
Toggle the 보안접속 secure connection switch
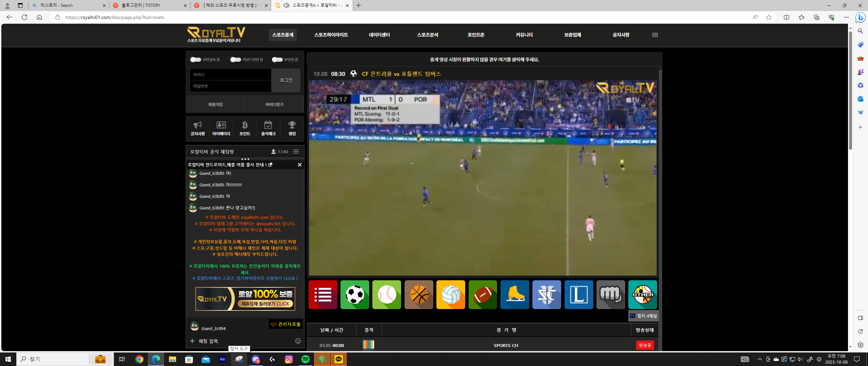[x=195, y=60]
